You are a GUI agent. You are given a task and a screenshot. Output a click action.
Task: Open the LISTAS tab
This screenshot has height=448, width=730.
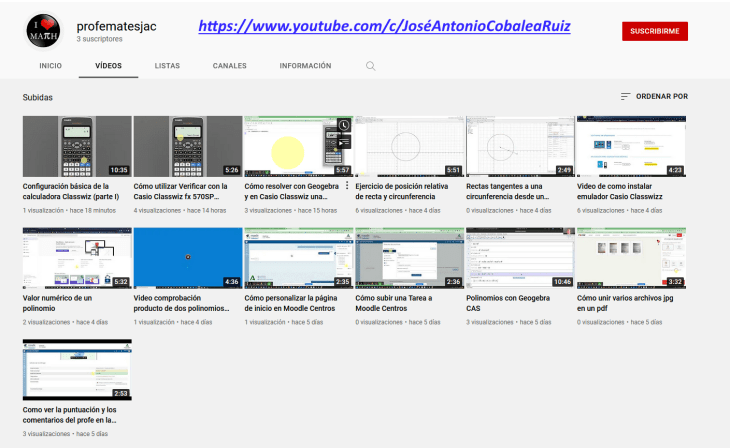pos(167,66)
